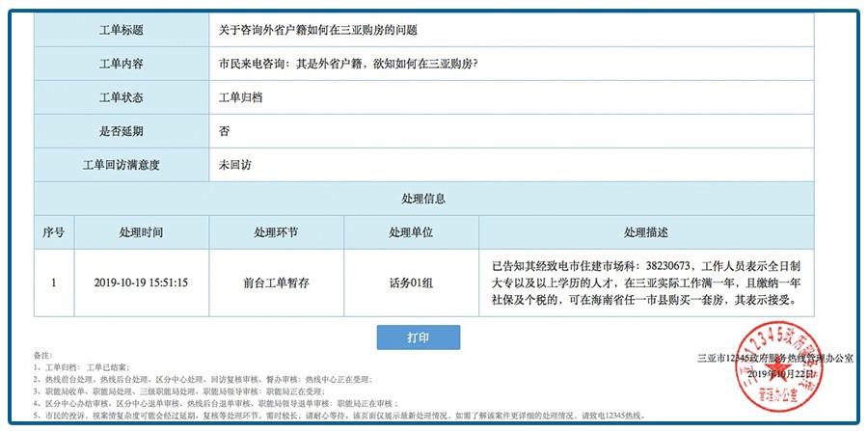The image size is (868, 431).
Task: Select the timestamp 2019-10-19 15:51:15
Action: [x=141, y=283]
